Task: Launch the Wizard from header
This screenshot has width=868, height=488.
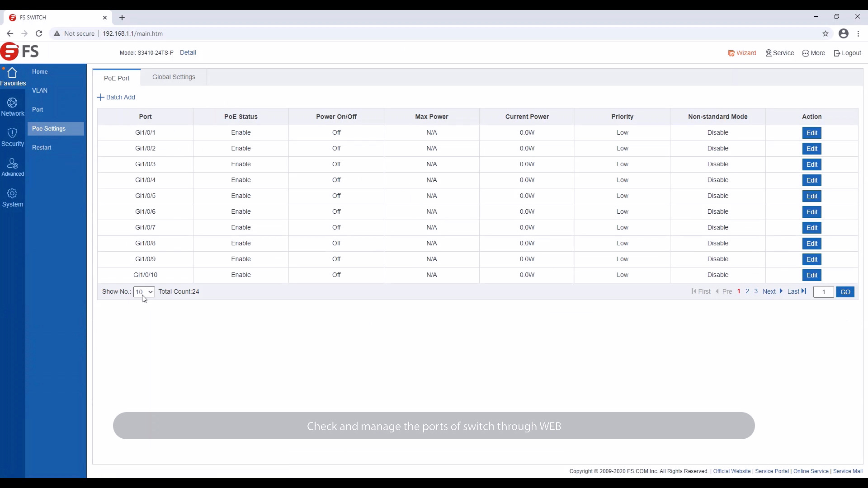Action: click(742, 53)
